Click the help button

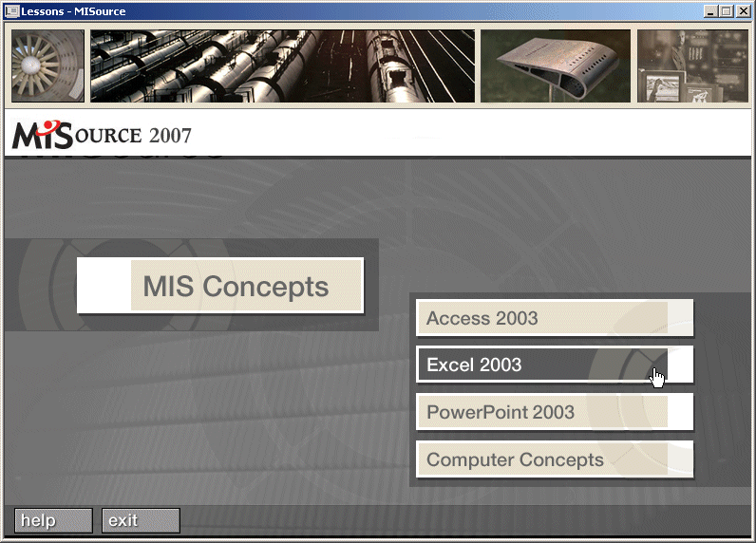[x=53, y=520]
